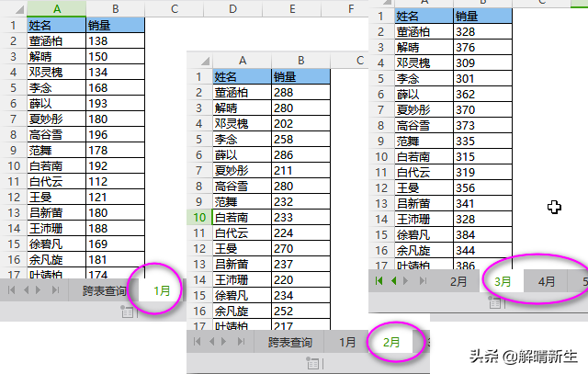588x374 pixels.
Task: Click cell with value 202
Action: click(x=301, y=123)
